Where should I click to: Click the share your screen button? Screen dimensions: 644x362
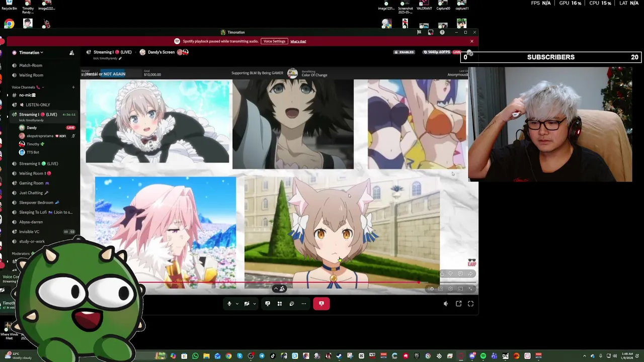tap(268, 304)
